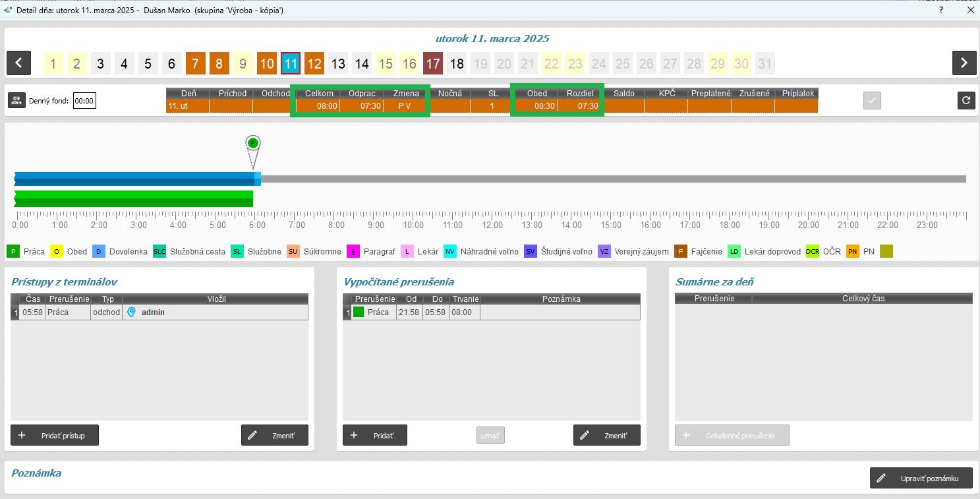Go to previous day with left arrow

tap(18, 63)
